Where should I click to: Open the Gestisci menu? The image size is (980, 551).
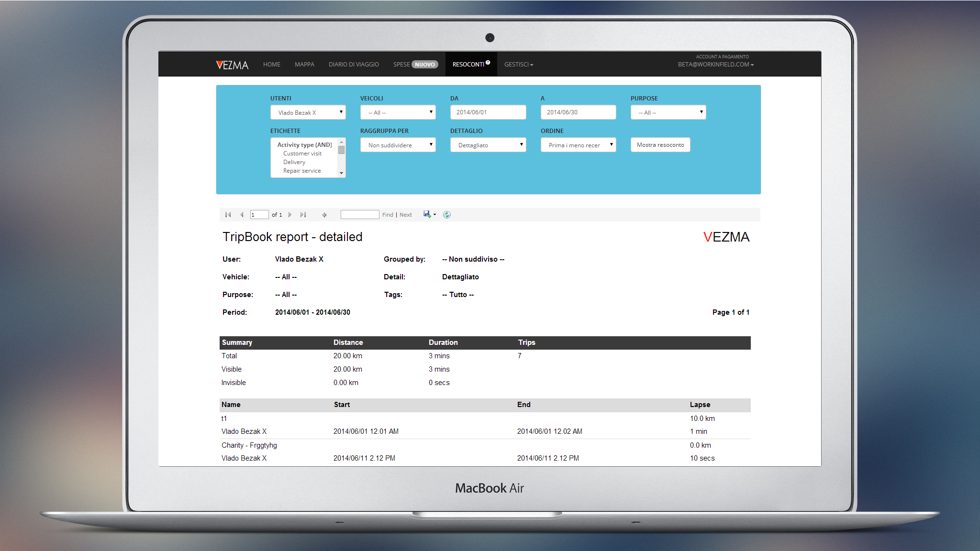point(518,65)
